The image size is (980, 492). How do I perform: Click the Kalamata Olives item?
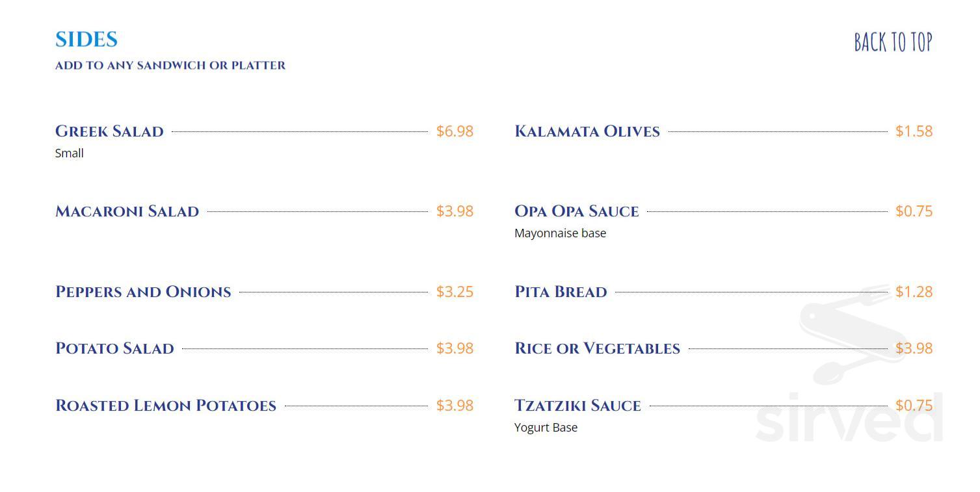[x=587, y=131]
